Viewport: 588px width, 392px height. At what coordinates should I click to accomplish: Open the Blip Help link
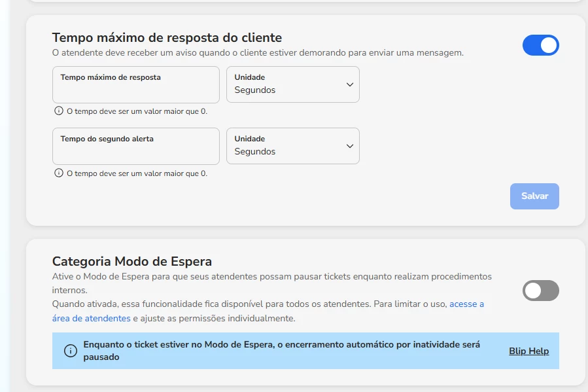tap(528, 351)
